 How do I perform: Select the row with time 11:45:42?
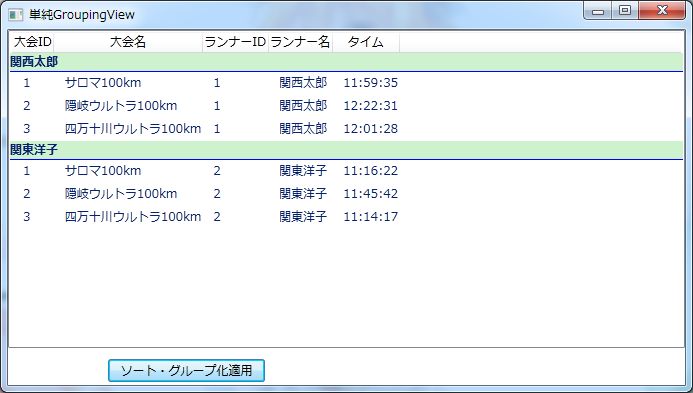click(x=346, y=194)
